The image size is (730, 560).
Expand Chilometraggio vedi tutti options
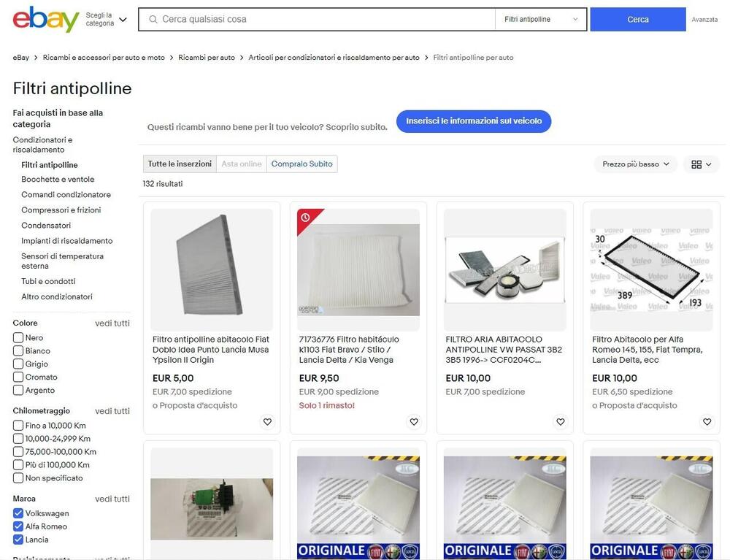112,411
